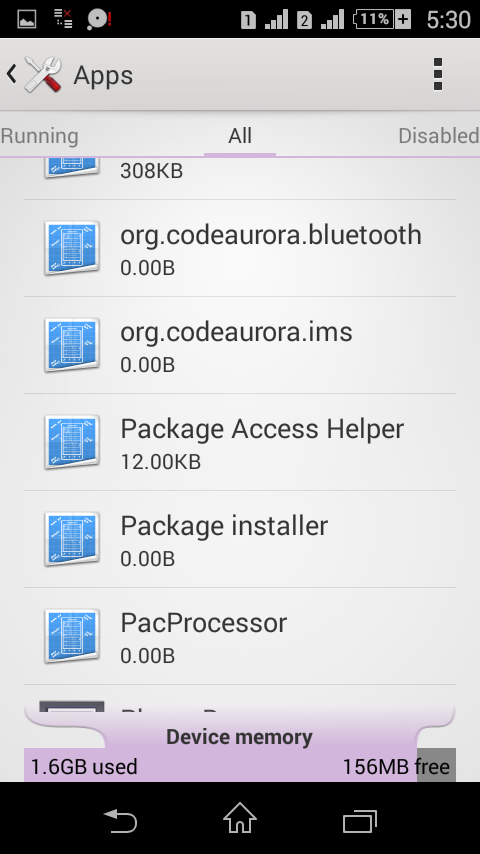The image size is (480, 854).
Task: Tap the Package Access Helper icon
Action: [x=71, y=442]
